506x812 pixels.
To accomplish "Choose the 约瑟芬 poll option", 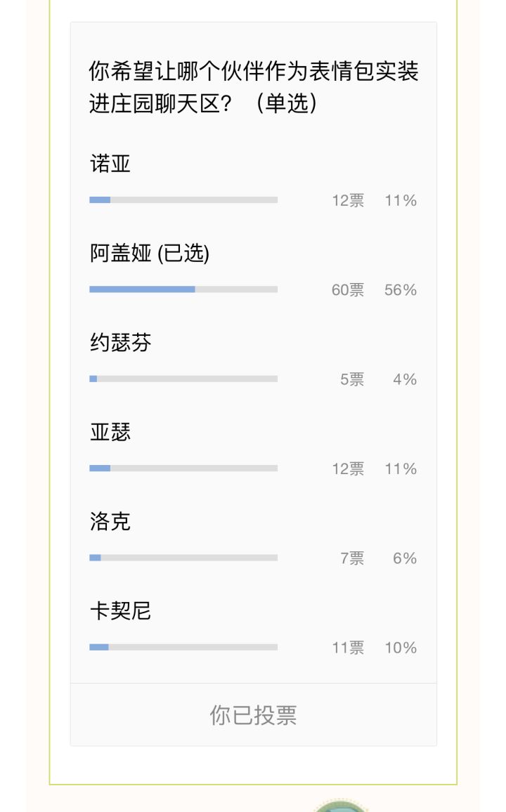I will [120, 343].
